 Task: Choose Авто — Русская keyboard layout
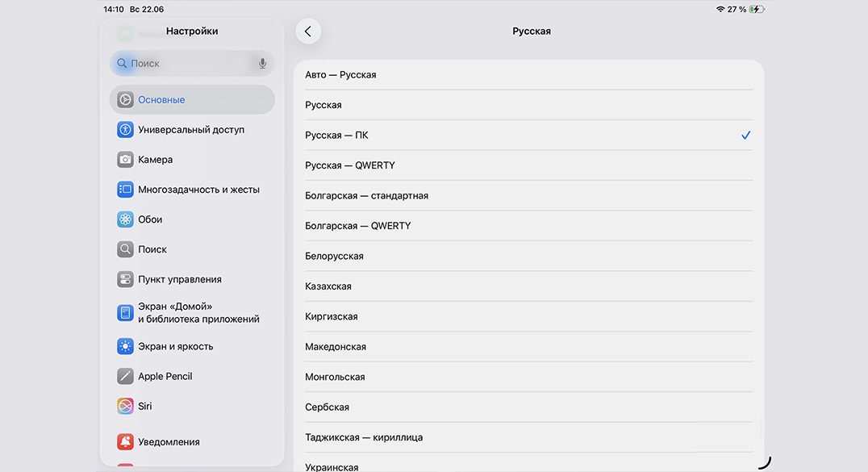(x=528, y=75)
